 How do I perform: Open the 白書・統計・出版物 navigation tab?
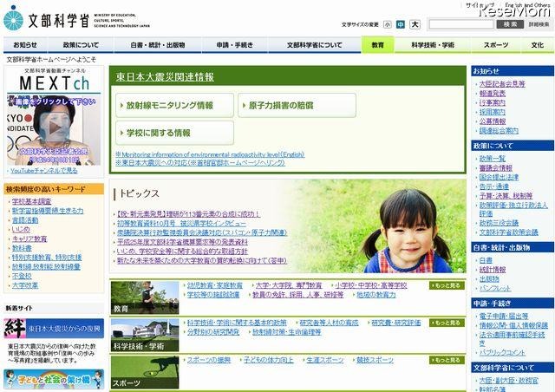click(x=158, y=45)
